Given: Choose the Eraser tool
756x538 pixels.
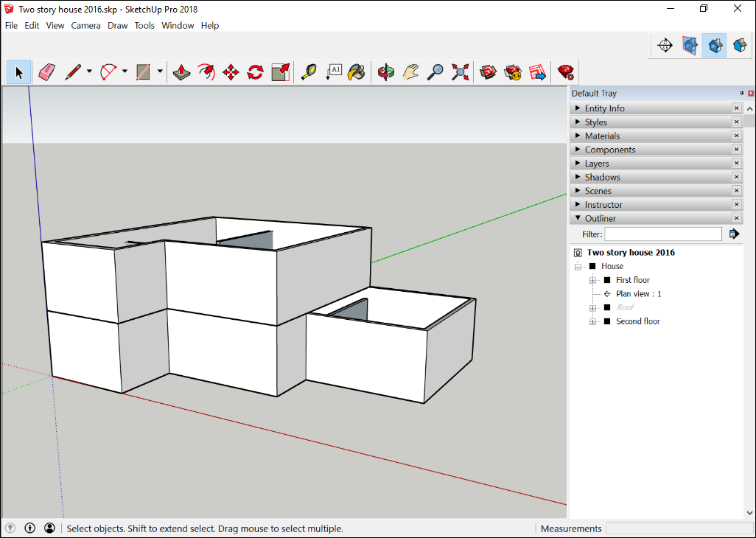Looking at the screenshot, I should pos(46,72).
